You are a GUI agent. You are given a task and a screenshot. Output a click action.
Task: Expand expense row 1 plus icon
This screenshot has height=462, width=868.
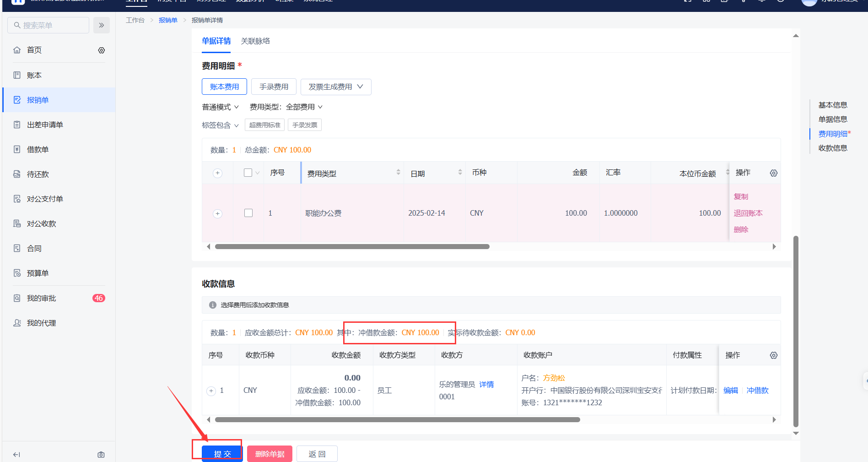pos(218,214)
